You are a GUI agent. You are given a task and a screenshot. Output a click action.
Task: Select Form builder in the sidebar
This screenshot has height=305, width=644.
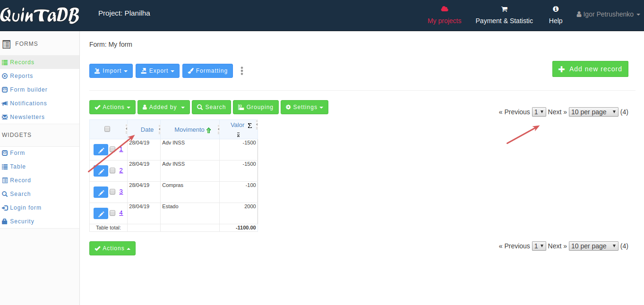[28, 90]
